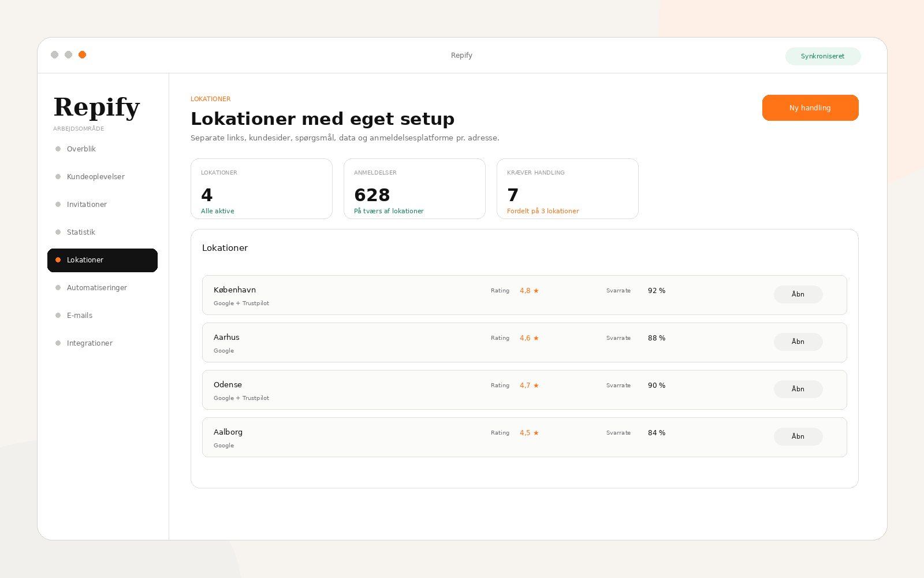Click the Odense location name
Viewport: 924px width, 578px height.
tap(228, 385)
